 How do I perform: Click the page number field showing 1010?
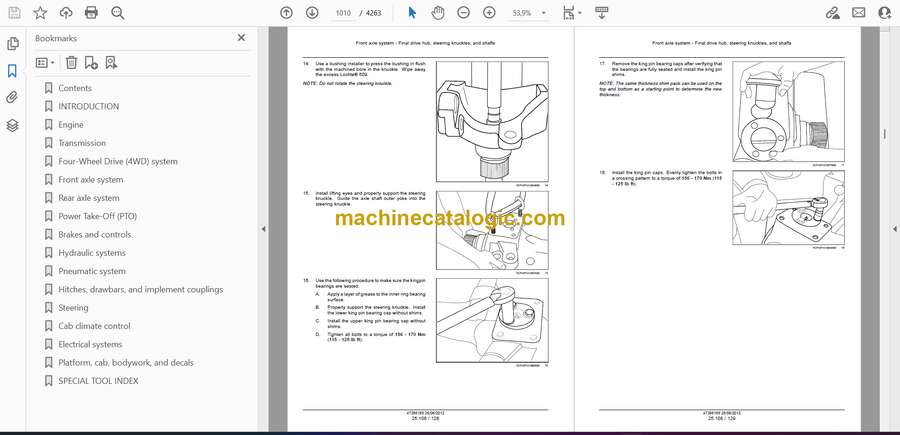[x=343, y=13]
